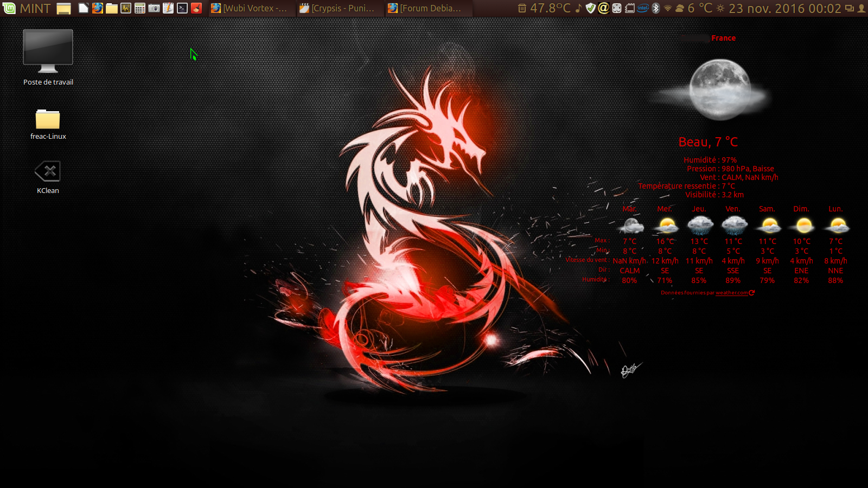Screen dimensions: 868x488
Task: Launch the screenshot camera tool
Action: pyautogui.click(x=154, y=8)
